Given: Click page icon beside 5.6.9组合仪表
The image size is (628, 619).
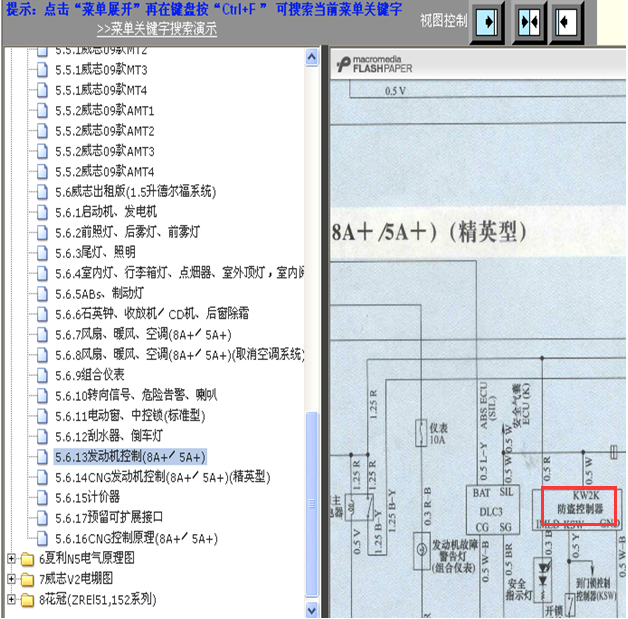Looking at the screenshot, I should 42,375.
